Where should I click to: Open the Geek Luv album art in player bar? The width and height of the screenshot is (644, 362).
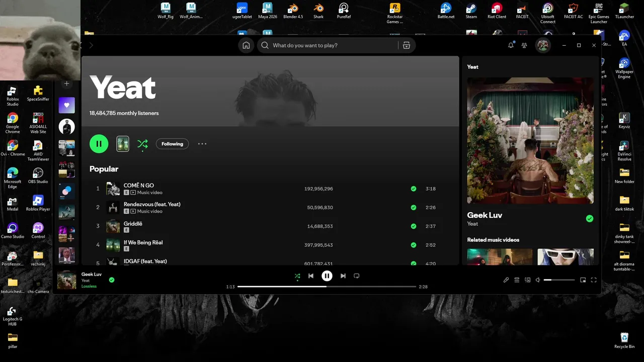tap(67, 280)
